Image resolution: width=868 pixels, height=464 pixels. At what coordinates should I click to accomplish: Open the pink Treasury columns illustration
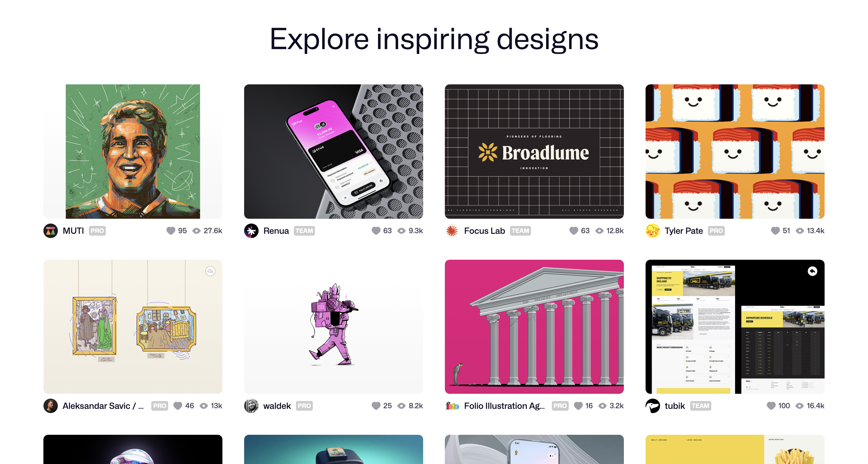tap(534, 327)
